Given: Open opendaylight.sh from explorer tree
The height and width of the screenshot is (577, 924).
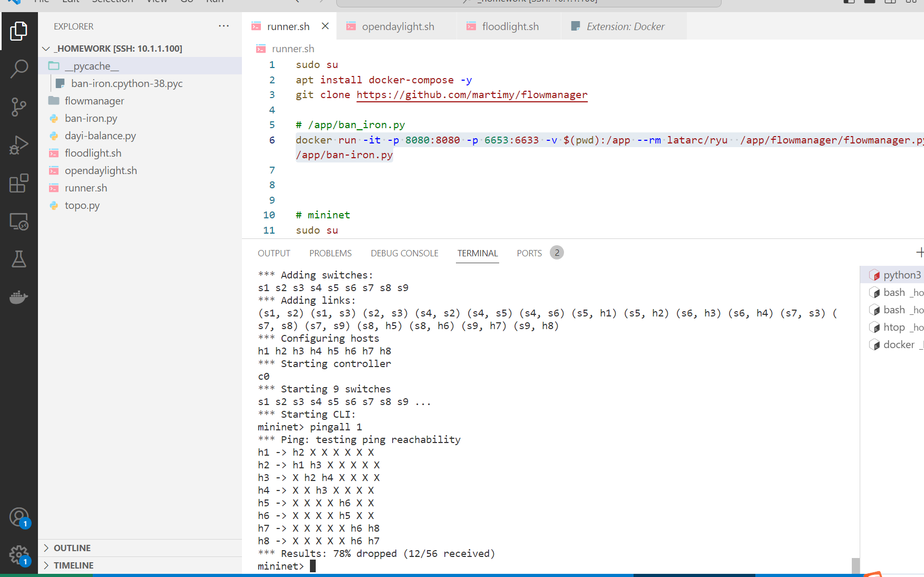Looking at the screenshot, I should (140, 170).
